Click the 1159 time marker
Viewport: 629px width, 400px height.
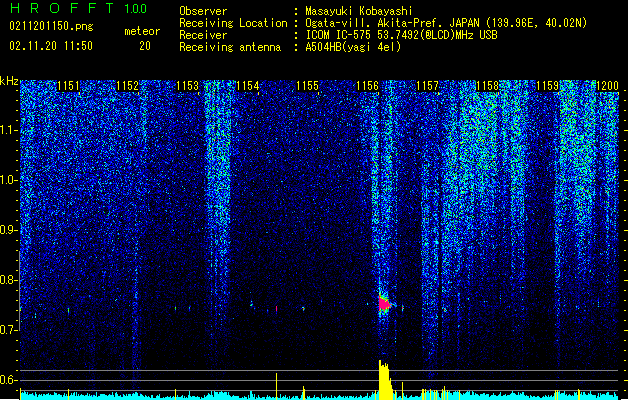(x=548, y=86)
